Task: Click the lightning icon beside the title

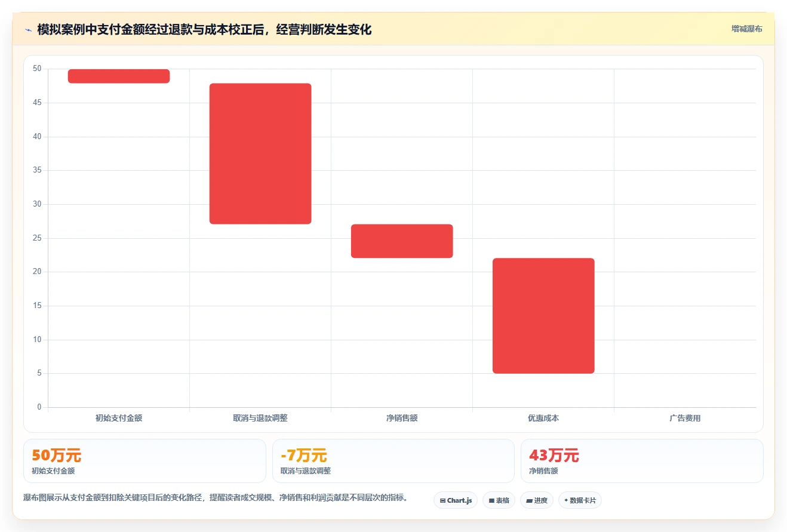Action: (28, 30)
